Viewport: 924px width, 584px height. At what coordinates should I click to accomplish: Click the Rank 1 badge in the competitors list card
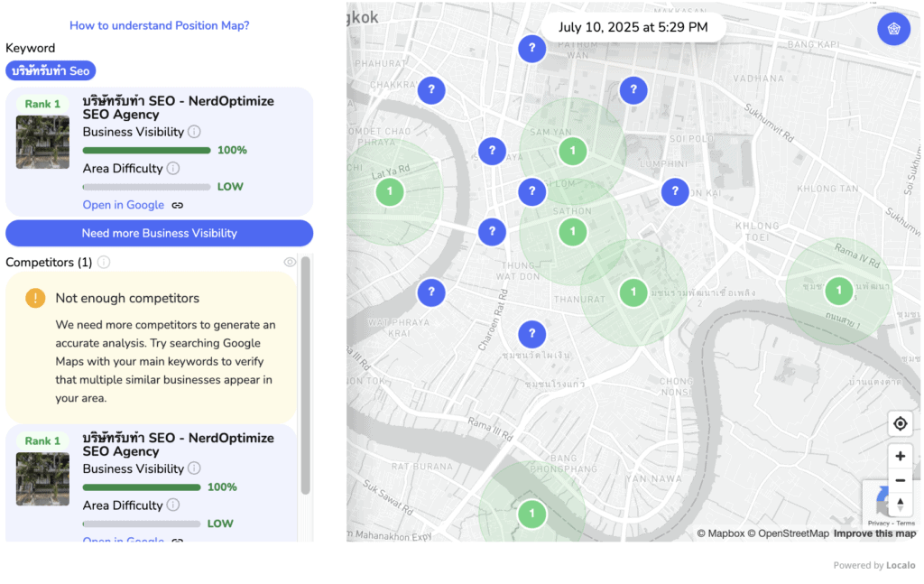[x=42, y=441]
